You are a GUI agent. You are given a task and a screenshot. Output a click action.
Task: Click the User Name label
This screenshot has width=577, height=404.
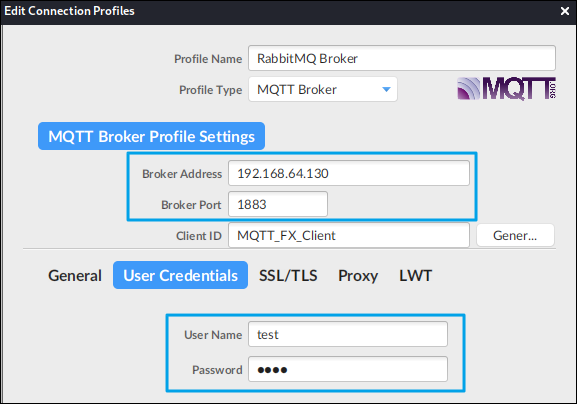[213, 335]
